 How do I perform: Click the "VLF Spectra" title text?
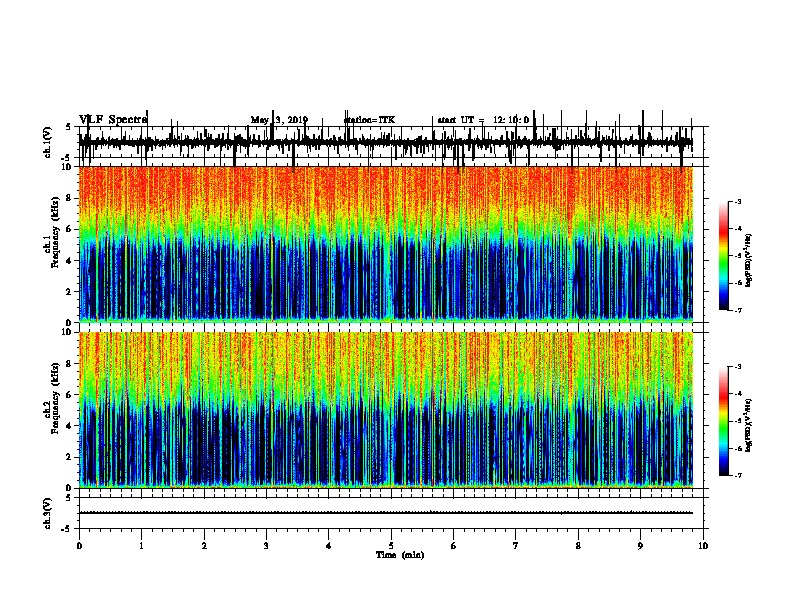(113, 119)
